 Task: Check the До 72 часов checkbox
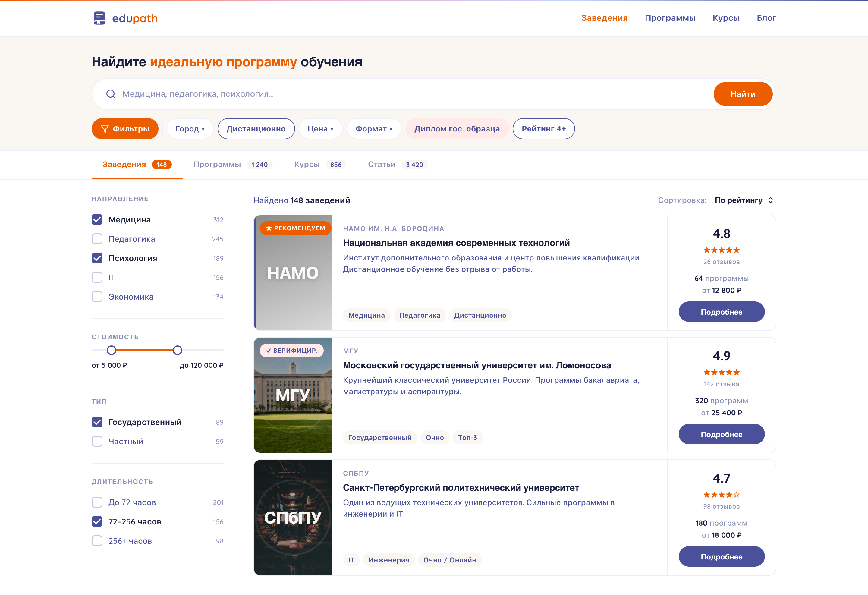click(x=97, y=502)
